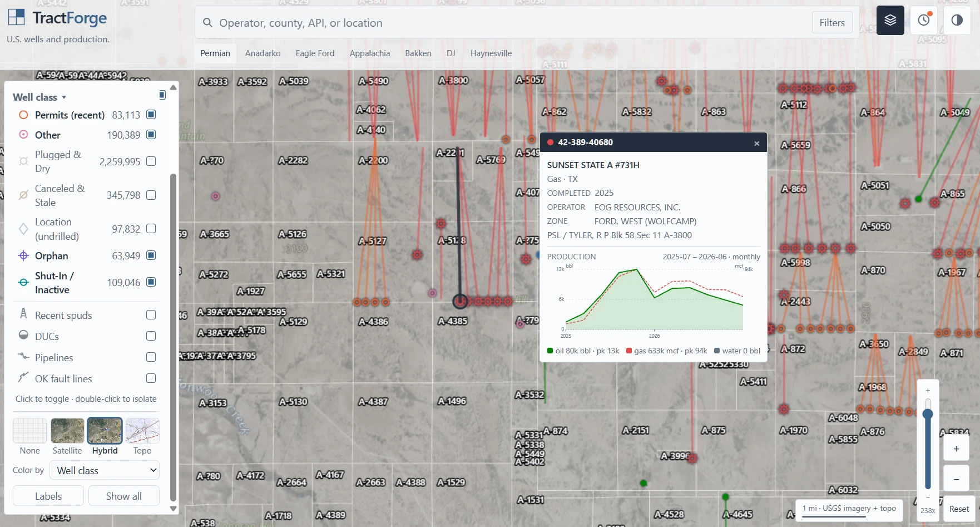This screenshot has height=527, width=980.
Task: Click the Other well class icon
Action: tap(23, 135)
